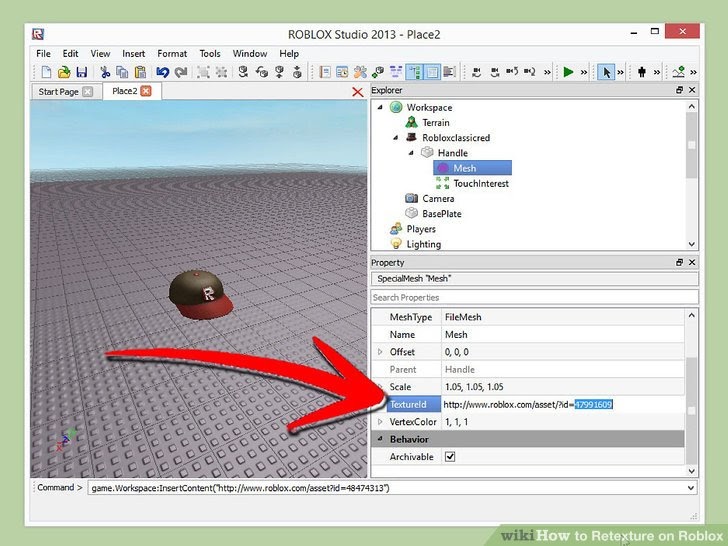Toggle the Properties panel toolbar icon
Image resolution: width=728 pixels, height=546 pixels.
coord(432,72)
